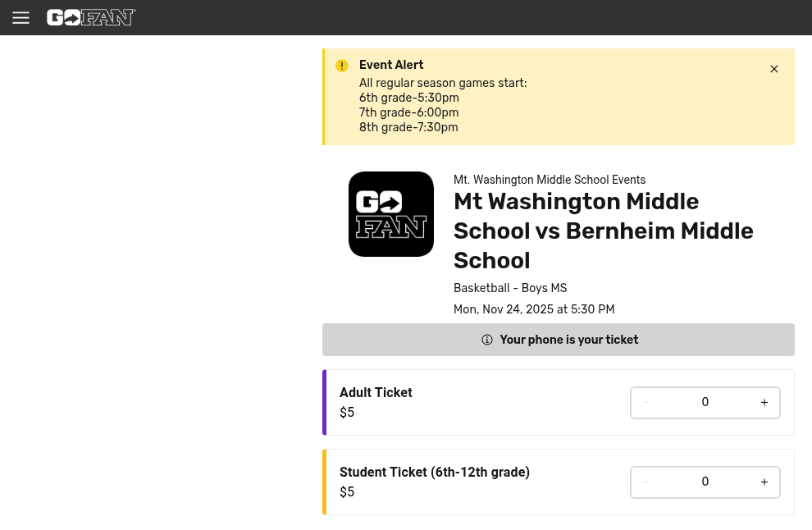Select the Adult Ticket quantity field
812x530 pixels.
click(x=705, y=402)
